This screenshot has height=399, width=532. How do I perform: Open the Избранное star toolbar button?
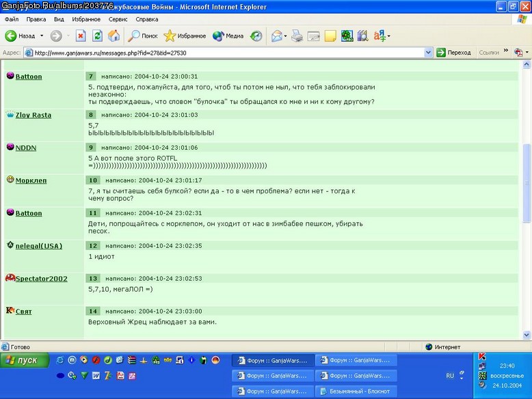[x=185, y=36]
